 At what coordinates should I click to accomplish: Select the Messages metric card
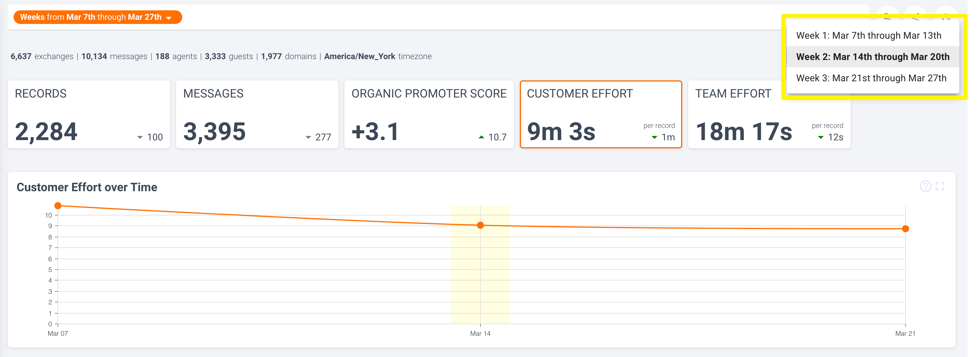257,114
